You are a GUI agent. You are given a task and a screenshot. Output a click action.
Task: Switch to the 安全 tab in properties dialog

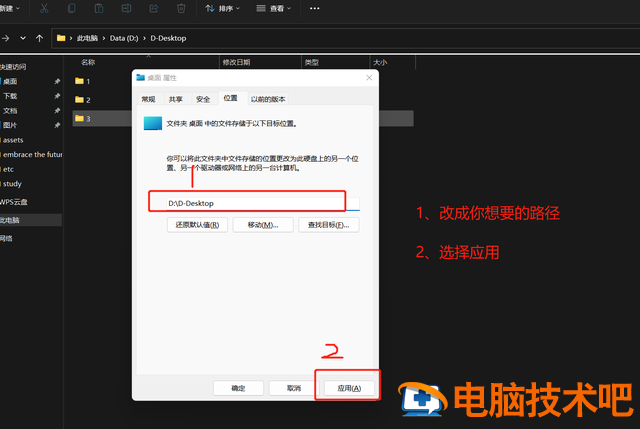203,99
